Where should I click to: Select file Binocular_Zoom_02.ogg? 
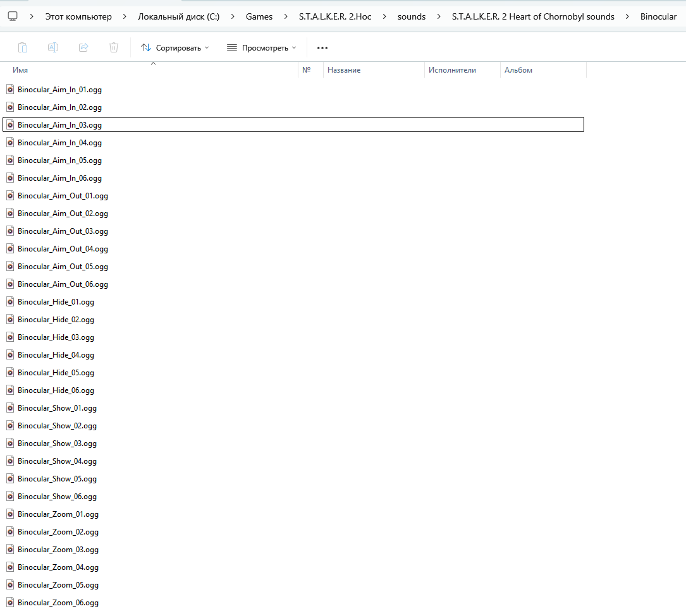click(x=58, y=532)
